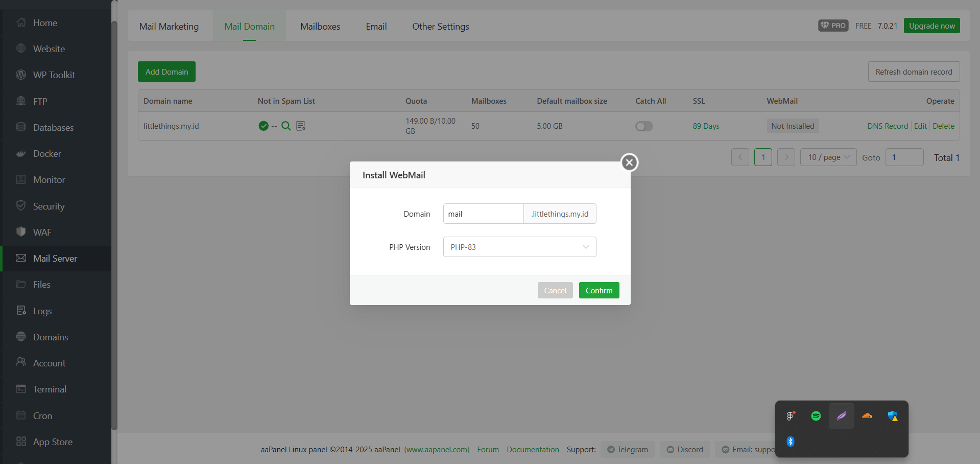Open the PHP Version dropdown
This screenshot has height=464, width=980.
[x=519, y=247]
